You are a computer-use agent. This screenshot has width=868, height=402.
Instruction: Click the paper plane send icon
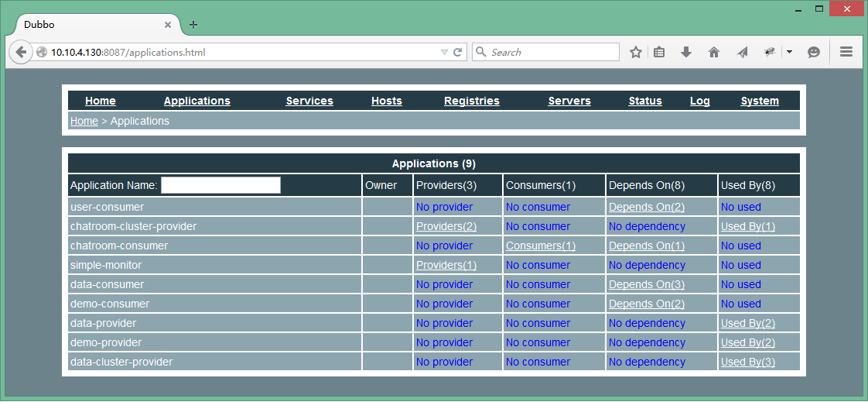click(x=742, y=53)
